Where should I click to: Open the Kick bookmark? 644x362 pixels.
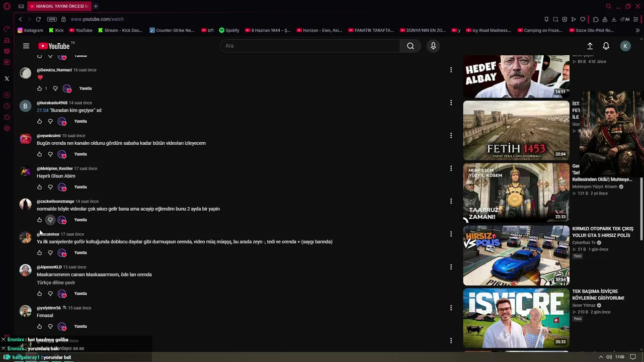56,30
